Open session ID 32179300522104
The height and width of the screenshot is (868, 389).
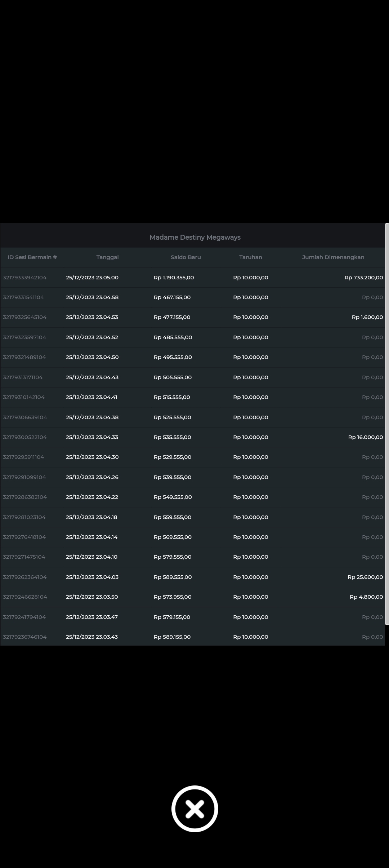pyautogui.click(x=24, y=437)
